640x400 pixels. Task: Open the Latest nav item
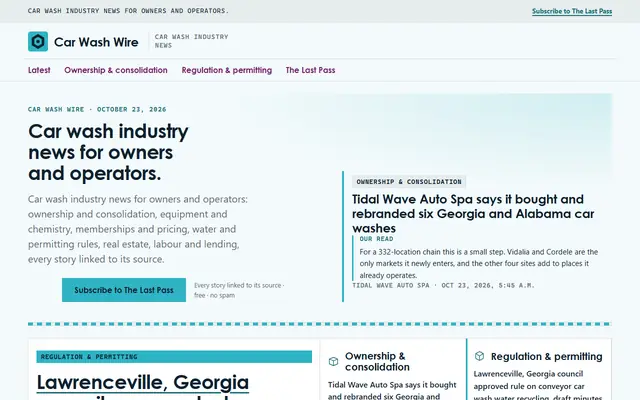pos(39,70)
